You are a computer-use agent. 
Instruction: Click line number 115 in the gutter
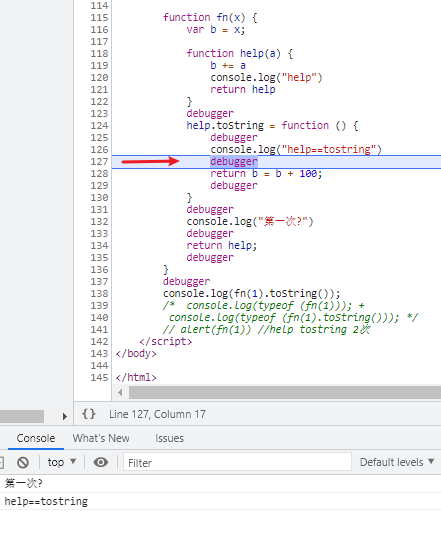click(99, 18)
